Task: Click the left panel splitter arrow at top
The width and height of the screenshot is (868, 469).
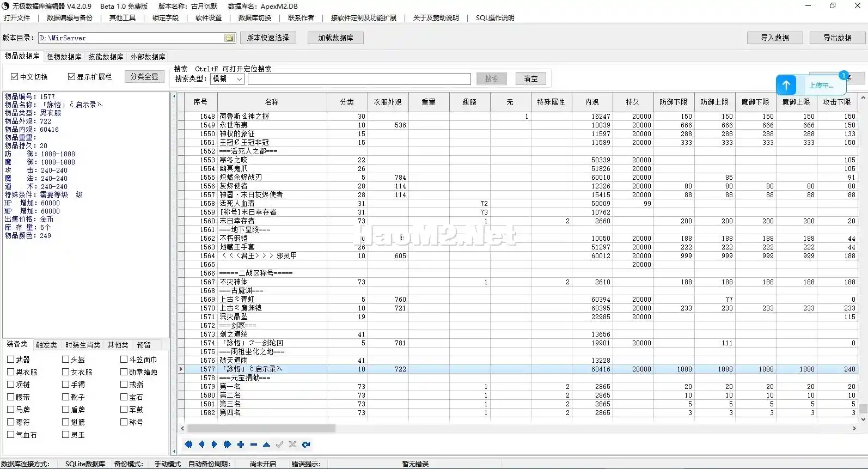Action: [174, 96]
